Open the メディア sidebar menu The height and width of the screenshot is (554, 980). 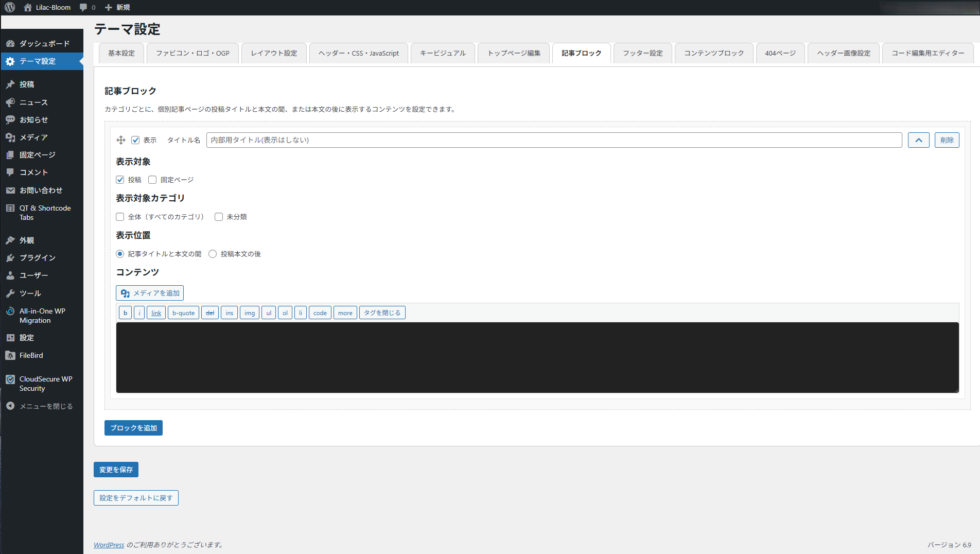click(33, 137)
